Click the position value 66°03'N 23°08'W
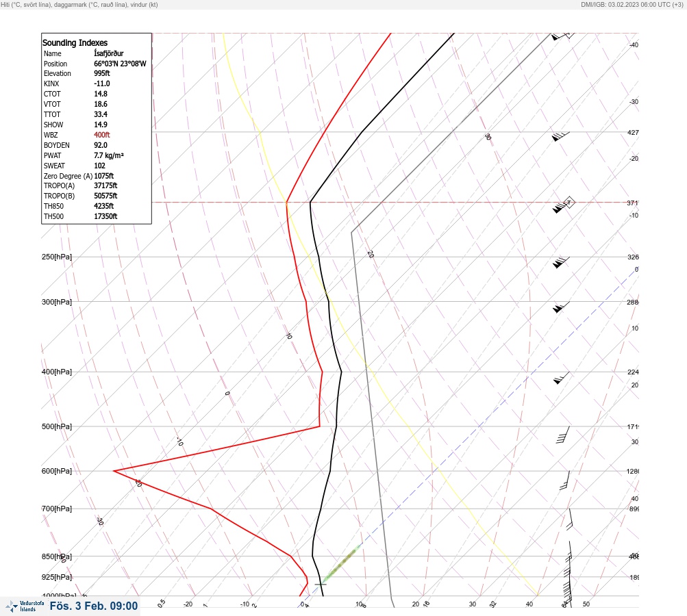This screenshot has width=687, height=616. pyautogui.click(x=120, y=64)
